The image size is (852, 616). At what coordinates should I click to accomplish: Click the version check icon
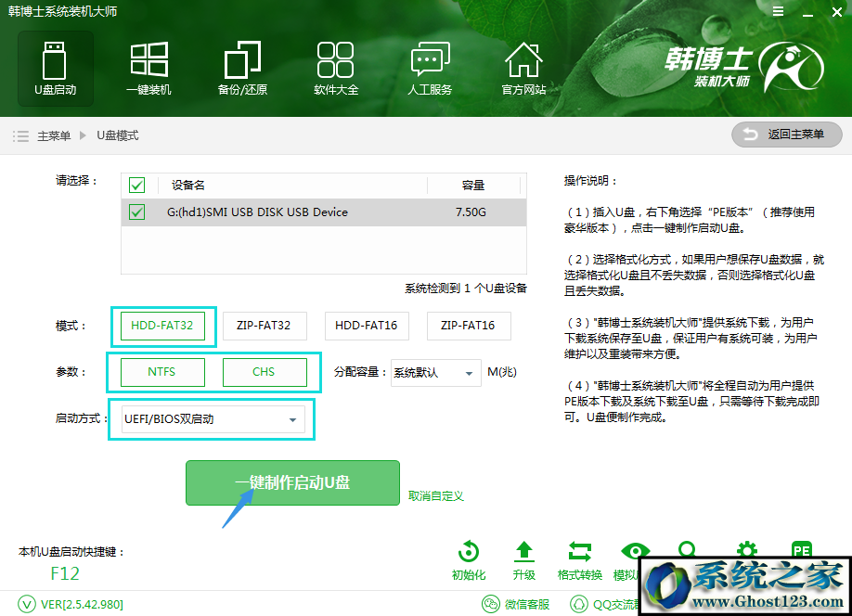coord(26,604)
